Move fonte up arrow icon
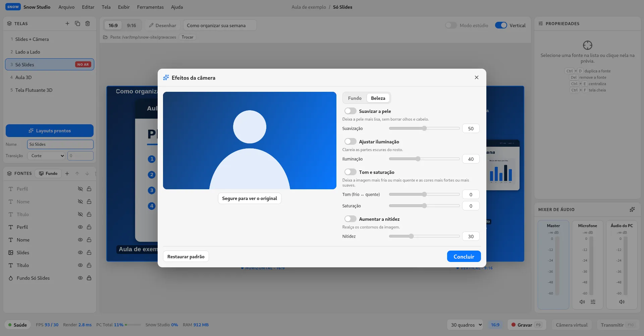This screenshot has width=644, height=336. coord(77,174)
